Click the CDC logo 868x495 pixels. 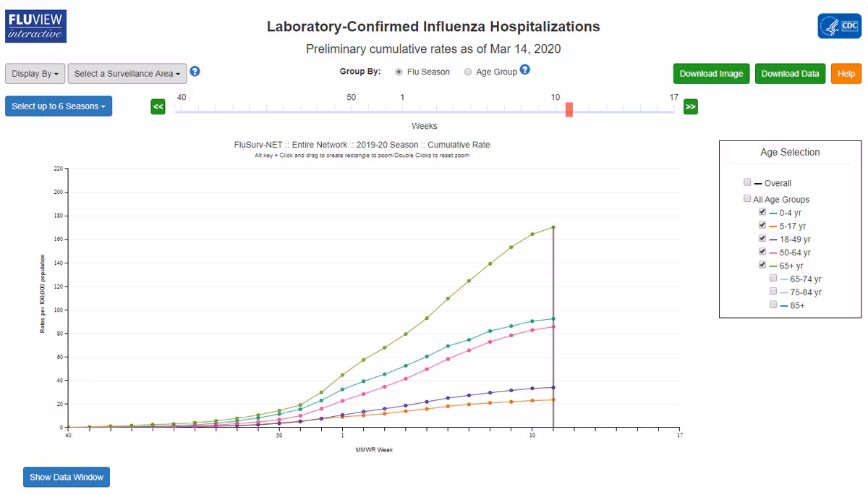click(839, 25)
